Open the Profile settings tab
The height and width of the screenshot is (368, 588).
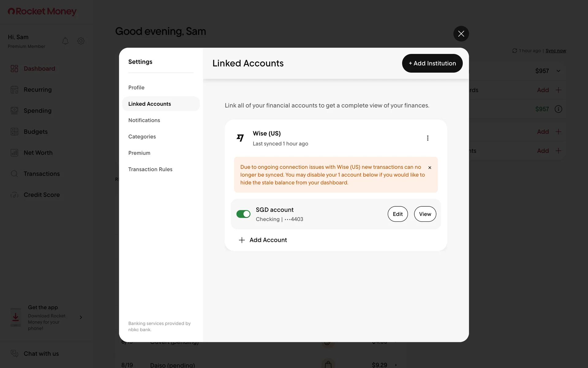[x=136, y=87]
